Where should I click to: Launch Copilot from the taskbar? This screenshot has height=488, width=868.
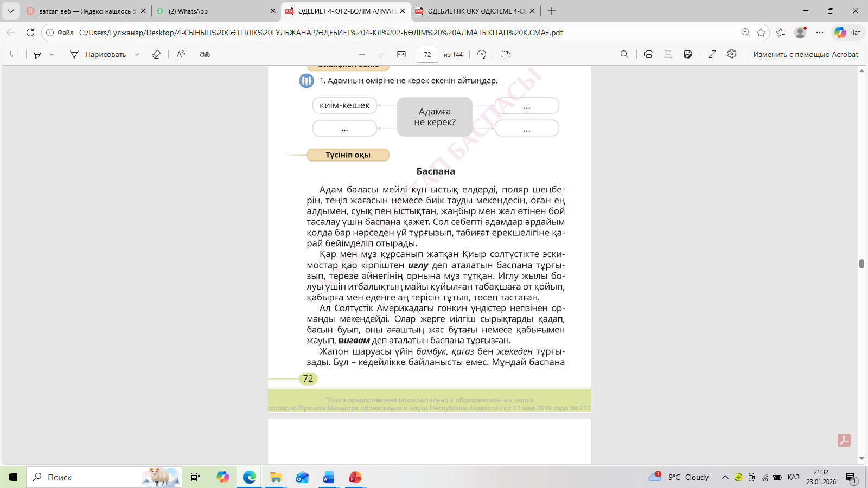pos(223,477)
